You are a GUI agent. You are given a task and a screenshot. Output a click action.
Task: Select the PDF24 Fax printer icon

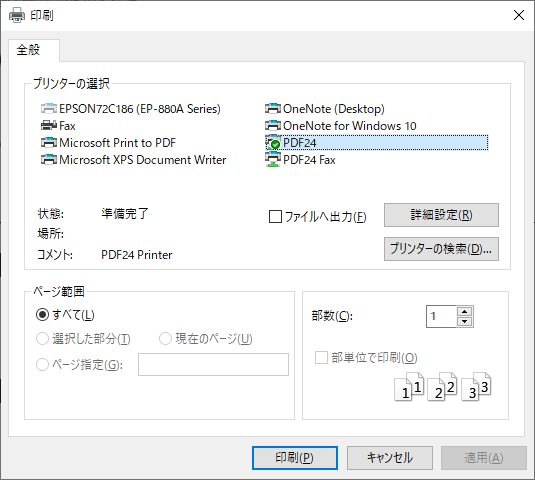click(x=273, y=160)
